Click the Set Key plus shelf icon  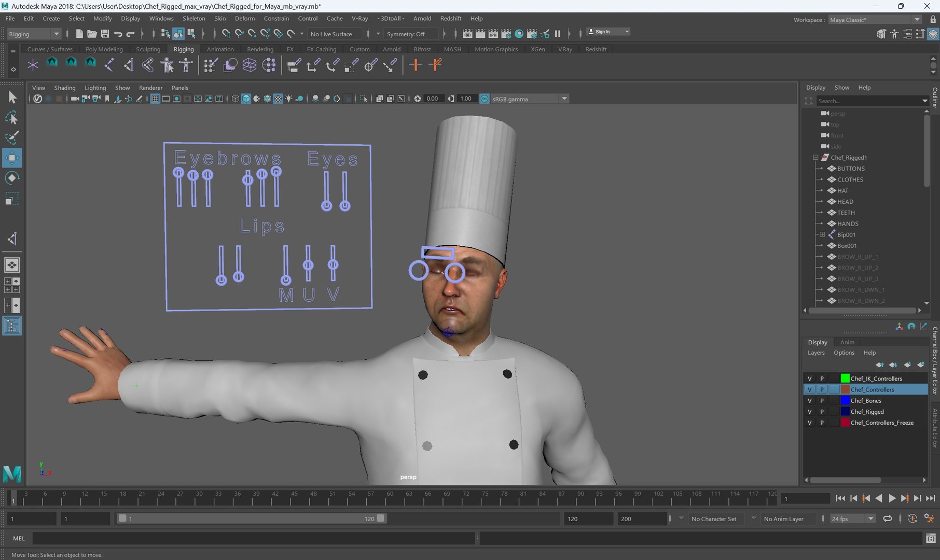coord(416,65)
